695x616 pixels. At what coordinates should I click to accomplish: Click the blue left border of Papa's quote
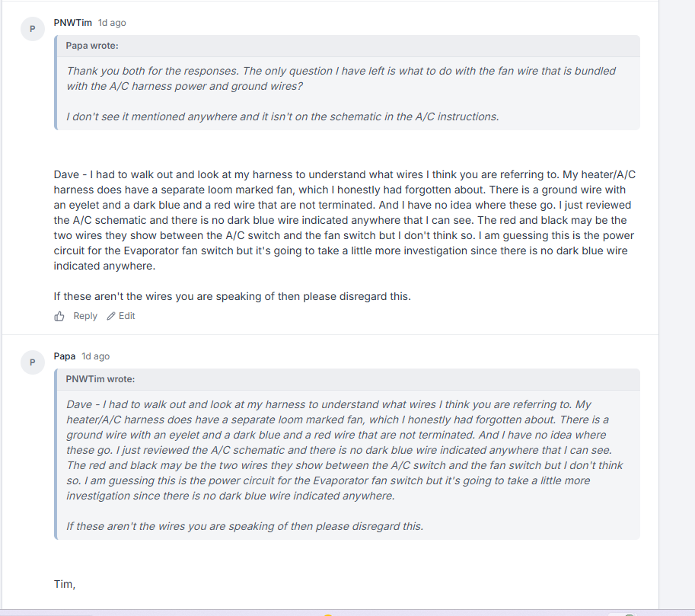tap(56, 82)
